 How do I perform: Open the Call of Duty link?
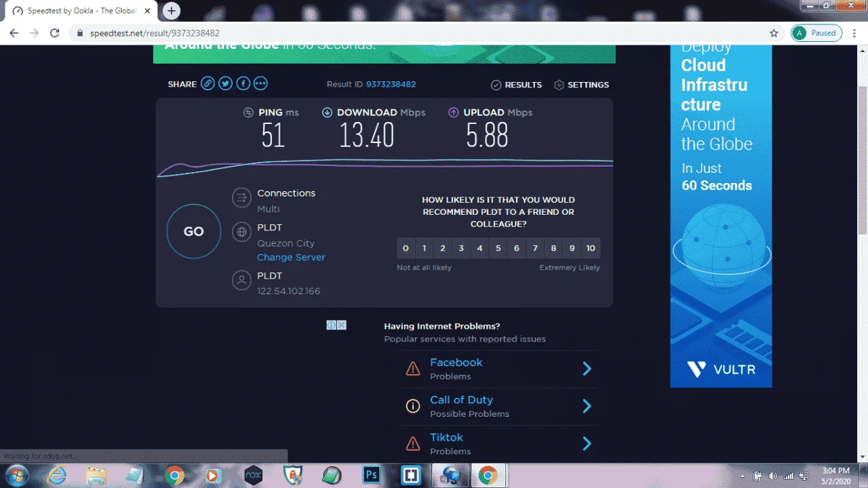461,400
